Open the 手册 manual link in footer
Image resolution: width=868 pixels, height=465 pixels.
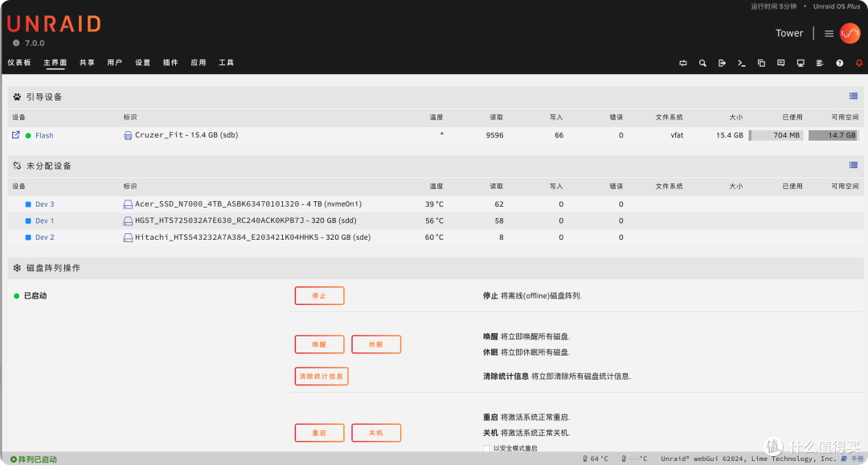coord(853,459)
